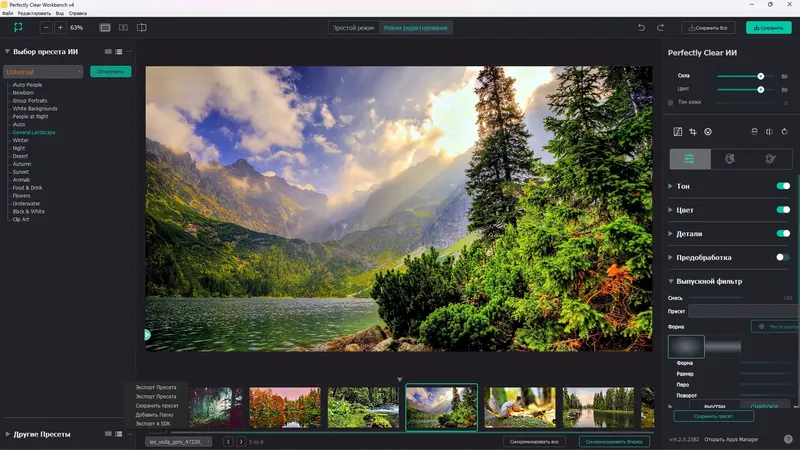This screenshot has height=450, width=800.
Task: Switch to side-by-side compare view
Action: click(x=123, y=28)
